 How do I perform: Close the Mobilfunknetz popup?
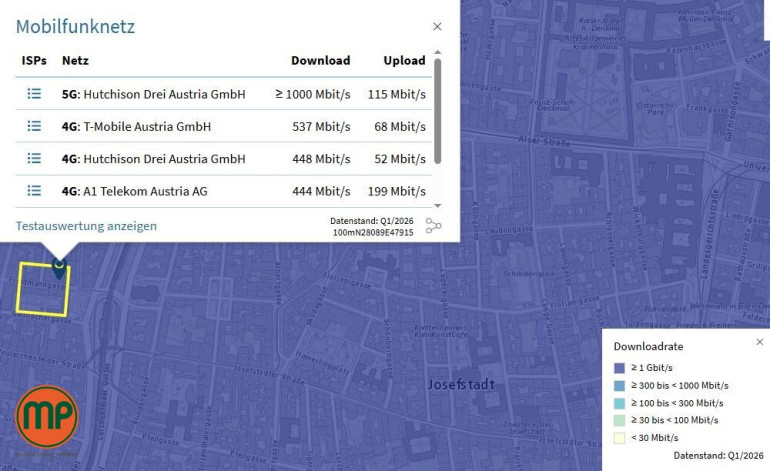point(437,27)
